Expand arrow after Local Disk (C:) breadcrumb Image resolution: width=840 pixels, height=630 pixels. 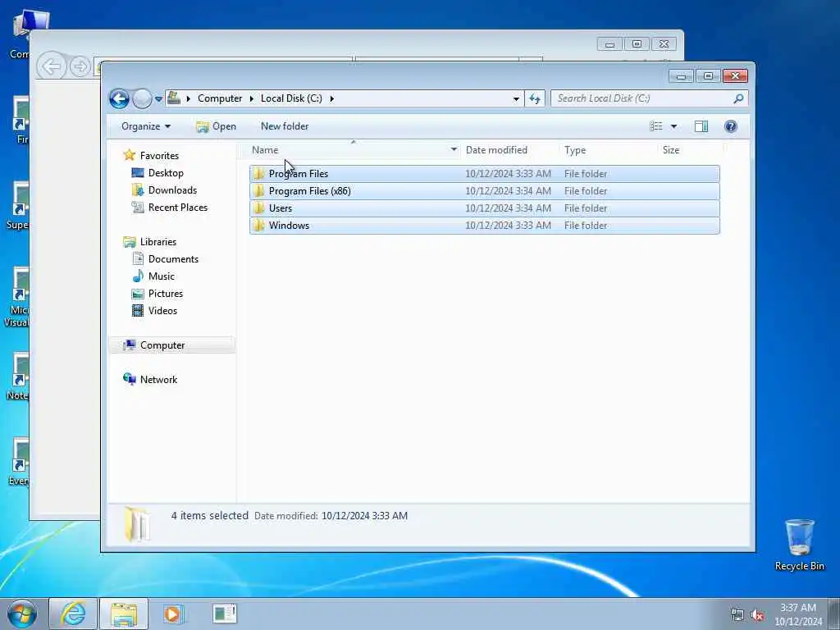332,98
